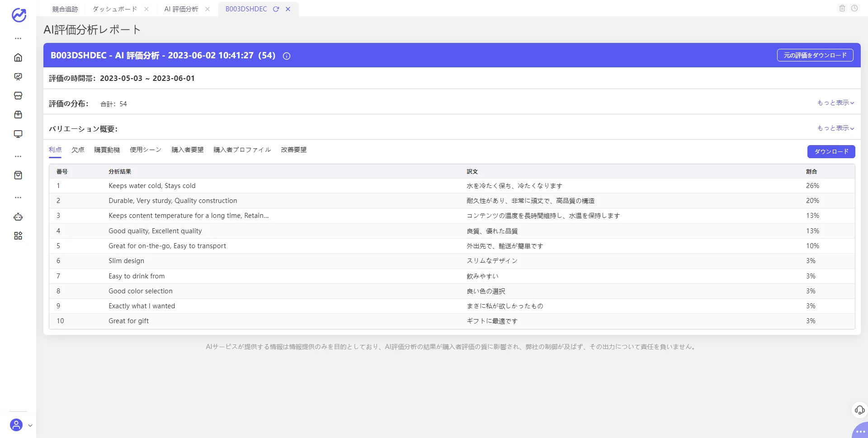
Task: Click the 20% ratio value
Action: coord(812,201)
